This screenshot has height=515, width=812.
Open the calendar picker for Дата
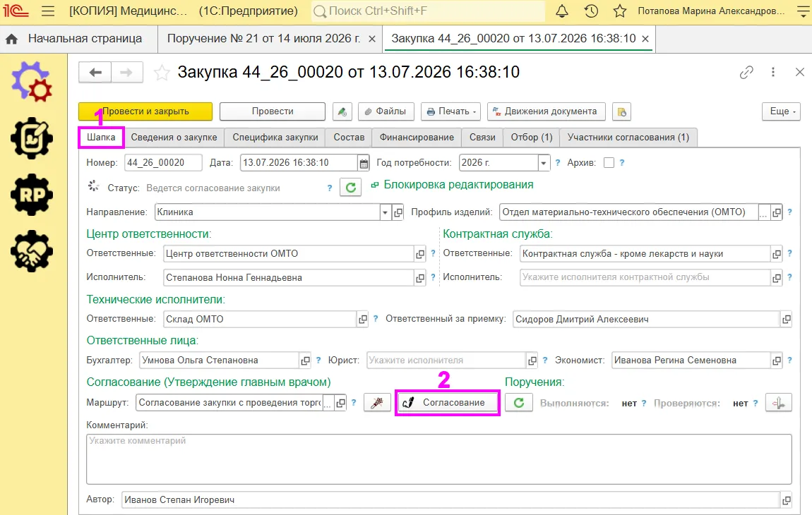pyautogui.click(x=364, y=163)
